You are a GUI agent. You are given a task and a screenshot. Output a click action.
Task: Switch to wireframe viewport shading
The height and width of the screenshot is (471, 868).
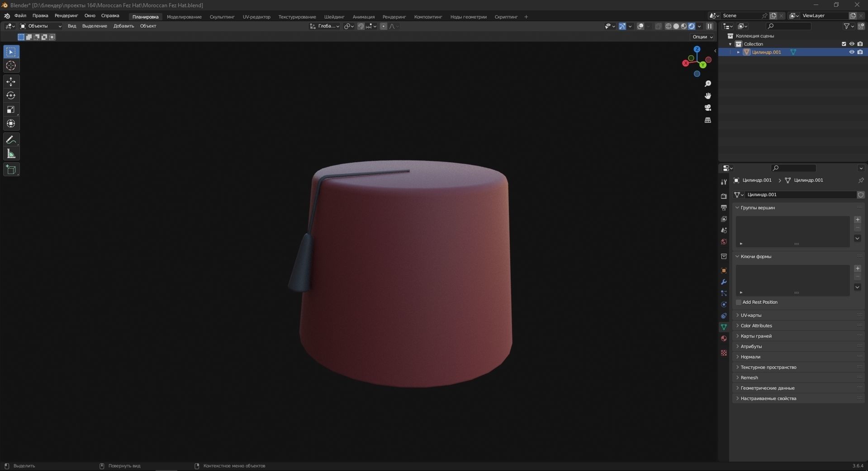[668, 26]
